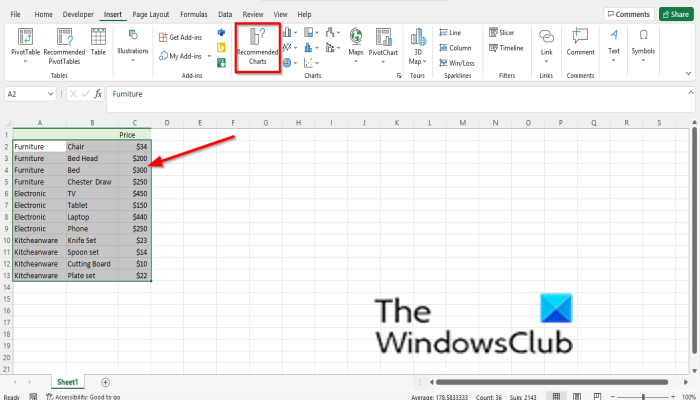Insert a statistic chart icon
700x400 pixels.
308,47
